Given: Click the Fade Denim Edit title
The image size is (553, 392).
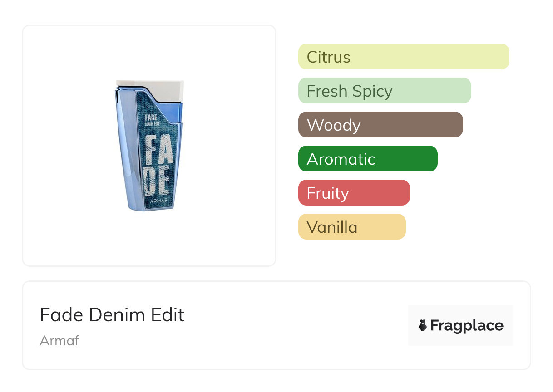Looking at the screenshot, I should tap(112, 315).
